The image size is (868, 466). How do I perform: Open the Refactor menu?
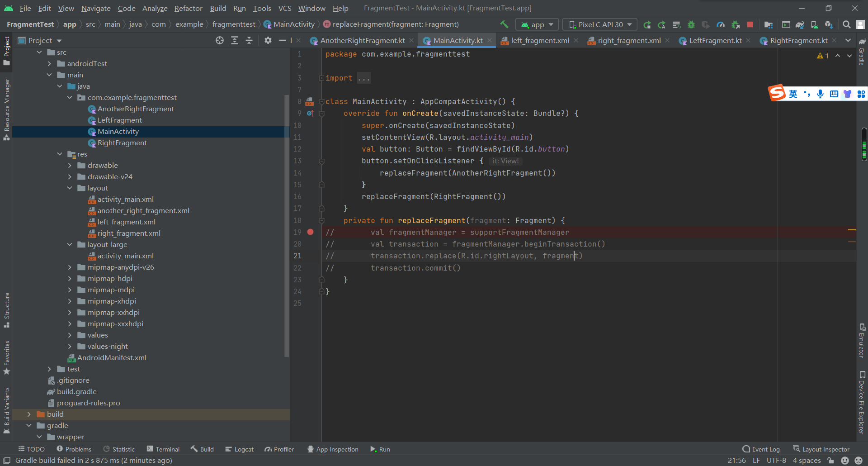(188, 8)
